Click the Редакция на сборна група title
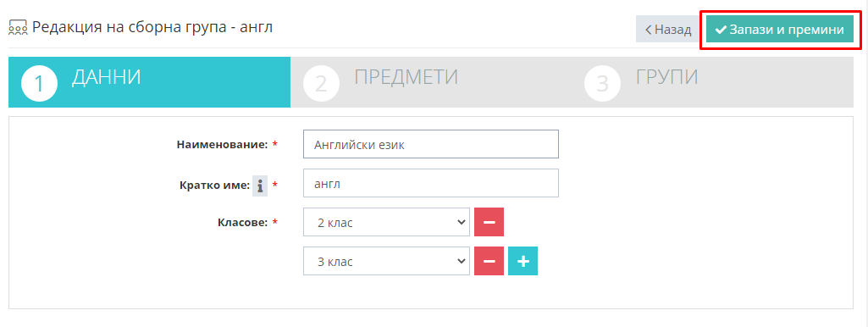 click(x=152, y=27)
